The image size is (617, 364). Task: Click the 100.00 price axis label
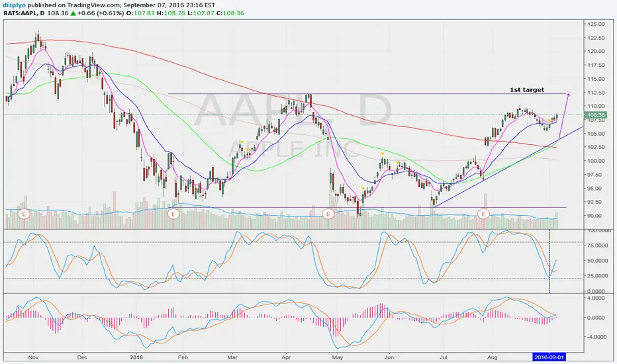[x=596, y=161]
